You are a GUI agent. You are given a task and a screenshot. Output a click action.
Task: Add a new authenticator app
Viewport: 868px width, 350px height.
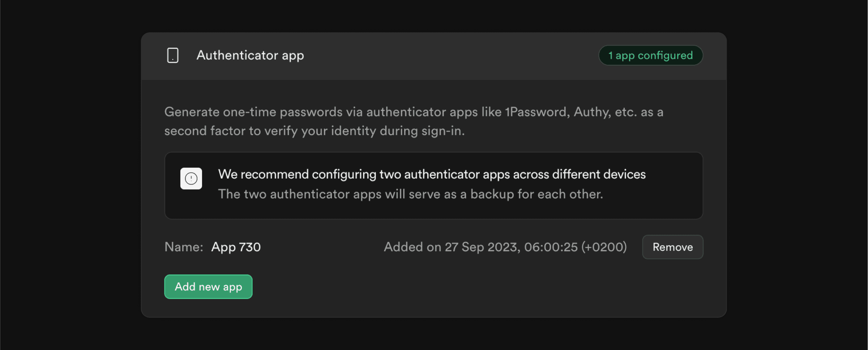tap(208, 287)
